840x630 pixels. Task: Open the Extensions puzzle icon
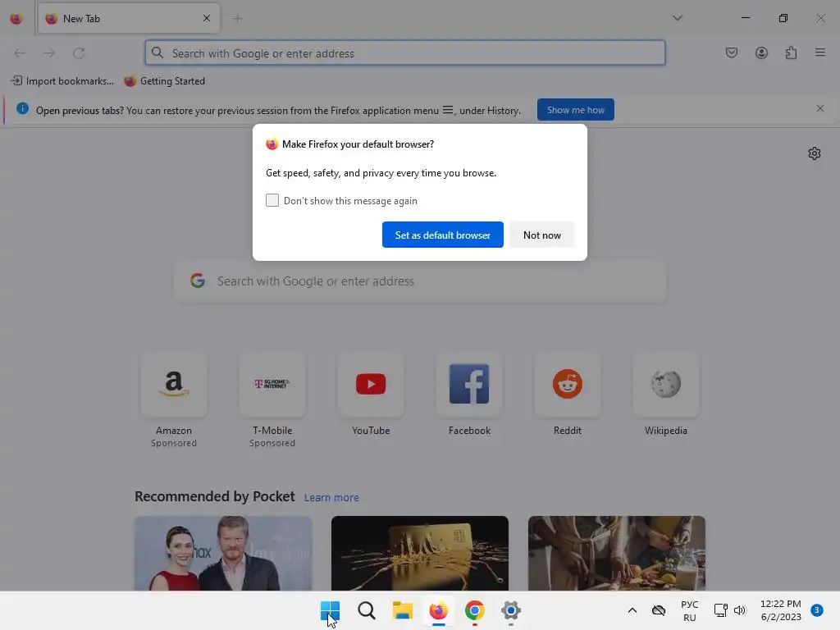point(791,52)
